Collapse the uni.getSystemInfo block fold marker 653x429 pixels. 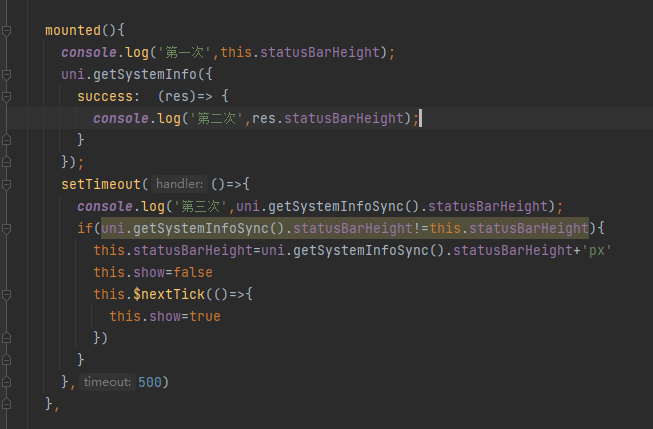click(6, 75)
